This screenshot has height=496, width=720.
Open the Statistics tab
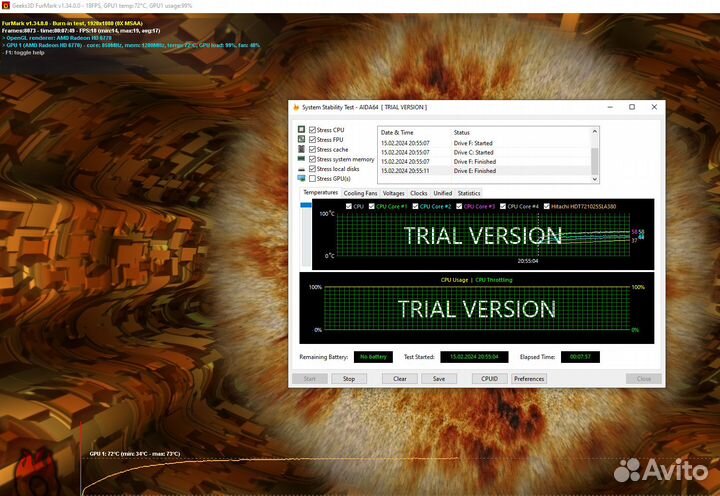[x=469, y=193]
